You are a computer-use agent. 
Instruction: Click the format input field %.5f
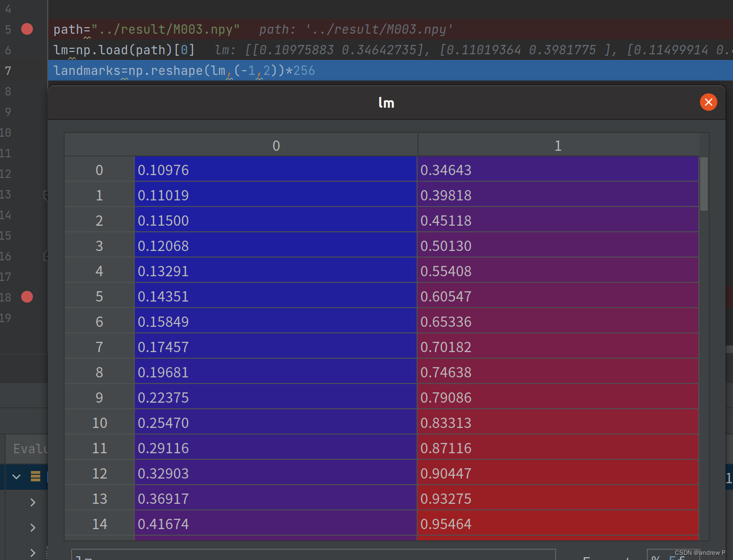tap(673, 555)
